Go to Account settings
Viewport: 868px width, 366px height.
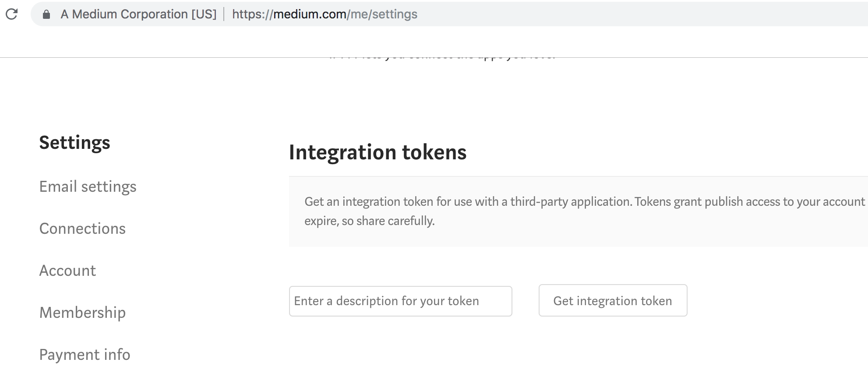(x=67, y=271)
